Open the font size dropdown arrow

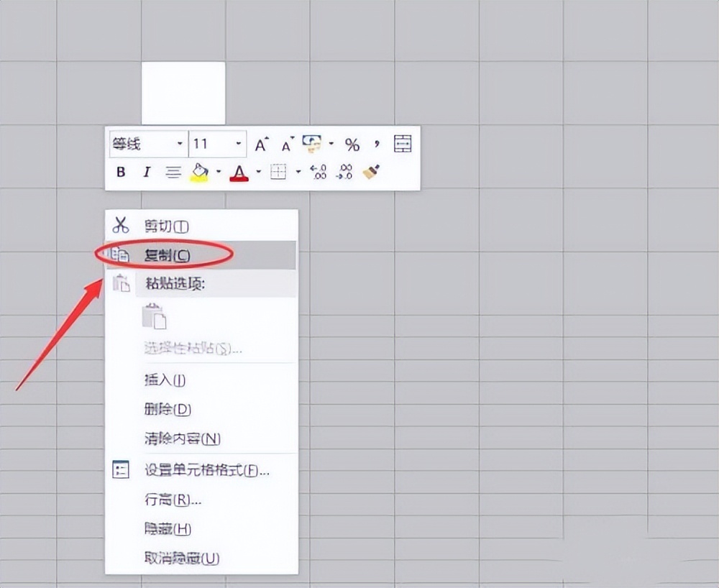coord(239,144)
